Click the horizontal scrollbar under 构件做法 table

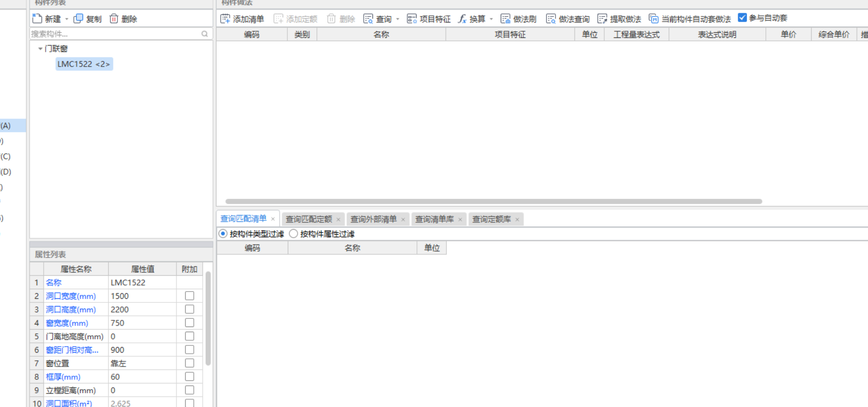click(x=494, y=201)
